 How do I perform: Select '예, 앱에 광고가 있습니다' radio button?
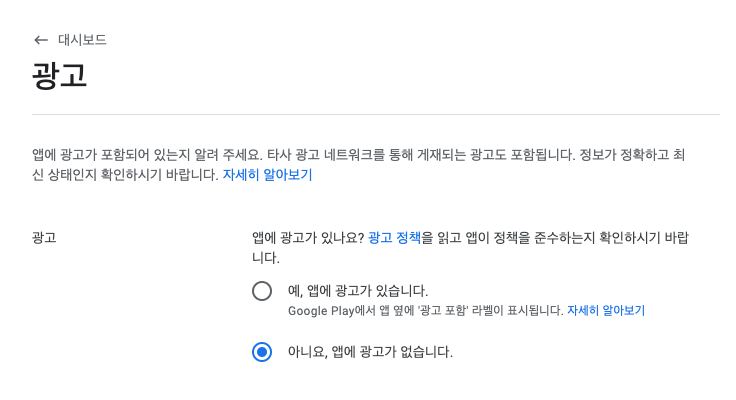pyautogui.click(x=262, y=291)
